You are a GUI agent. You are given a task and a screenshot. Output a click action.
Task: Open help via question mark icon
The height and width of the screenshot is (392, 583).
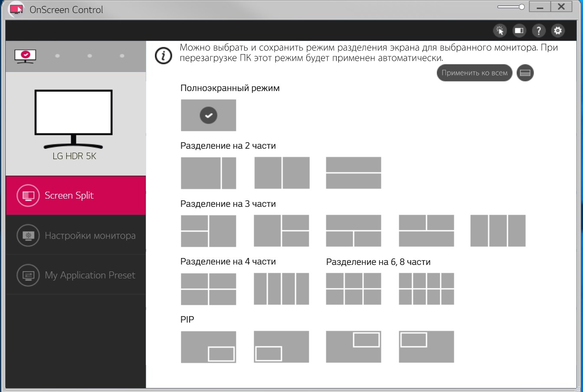click(x=539, y=31)
